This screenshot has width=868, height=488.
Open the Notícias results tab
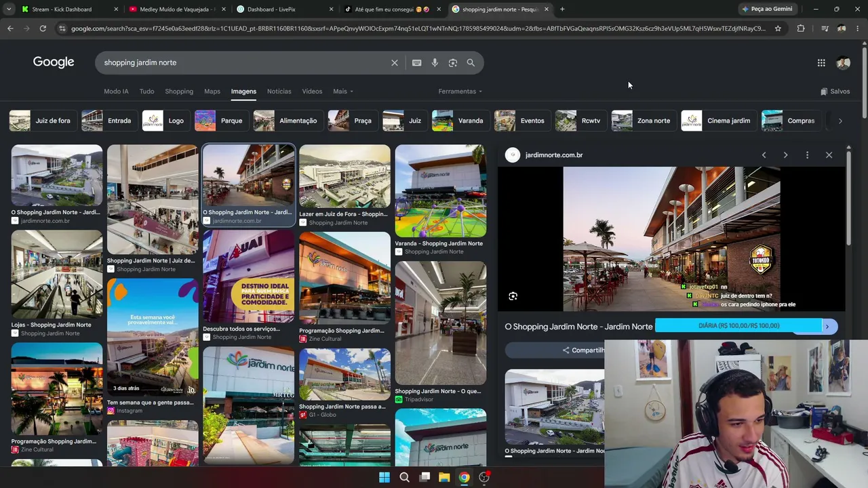point(279,91)
